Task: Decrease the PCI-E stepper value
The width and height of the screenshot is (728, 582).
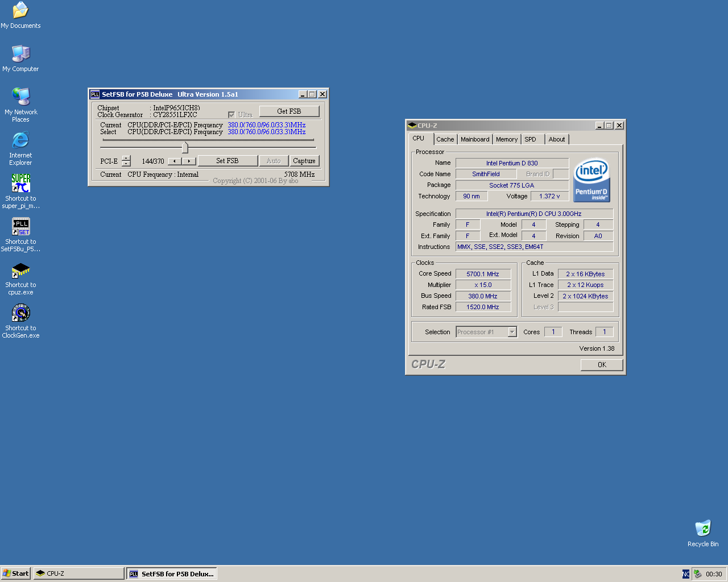Action: (126, 164)
